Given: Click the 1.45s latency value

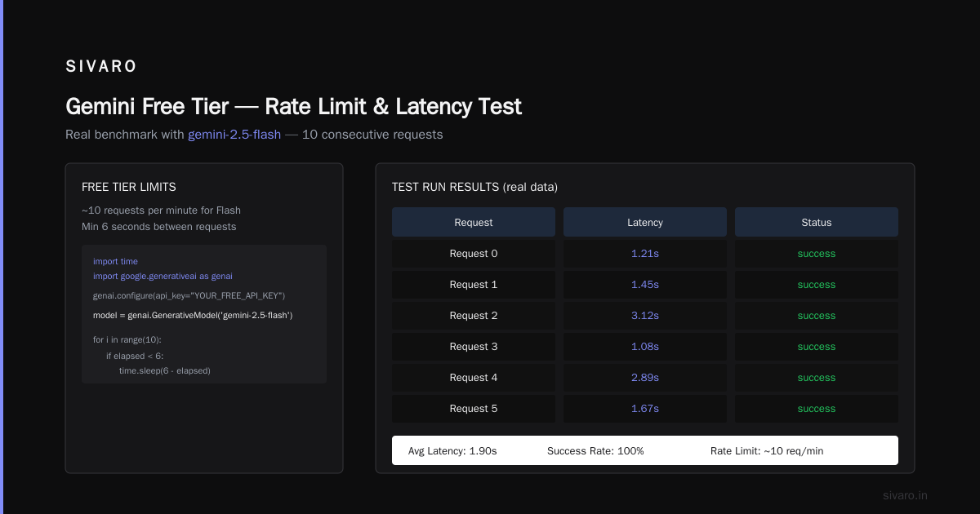Looking at the screenshot, I should 645,285.
